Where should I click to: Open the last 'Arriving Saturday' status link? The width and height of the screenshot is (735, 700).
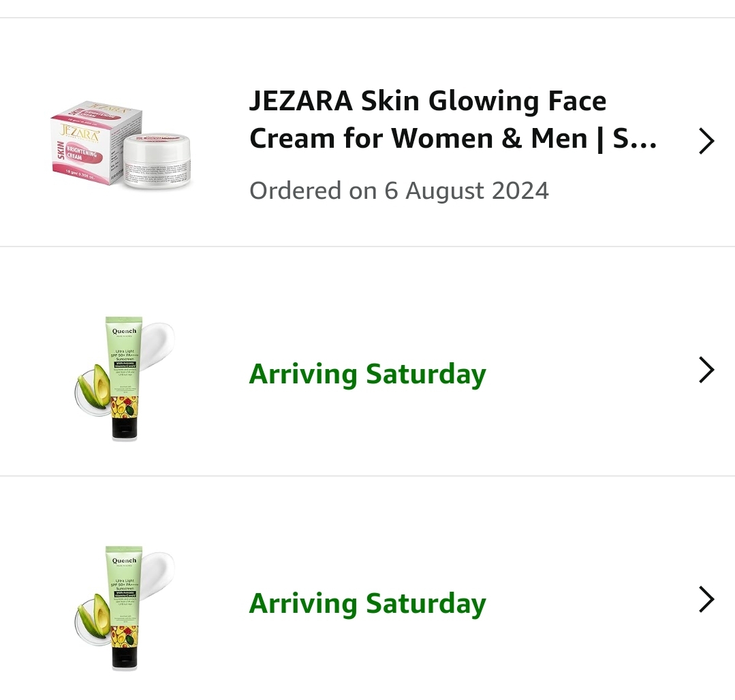tap(368, 603)
